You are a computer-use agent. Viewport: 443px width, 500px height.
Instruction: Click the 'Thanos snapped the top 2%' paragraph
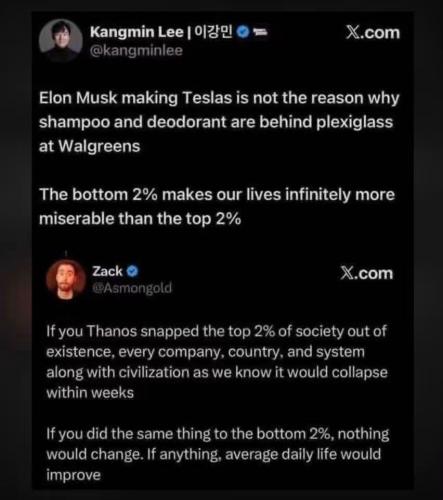[217, 362]
